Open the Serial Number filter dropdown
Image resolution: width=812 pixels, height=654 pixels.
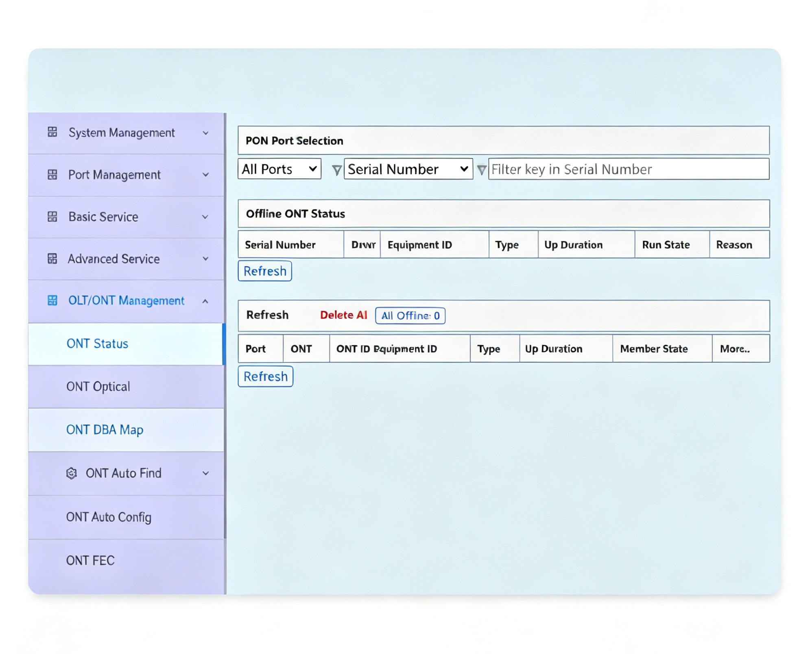pyautogui.click(x=408, y=169)
